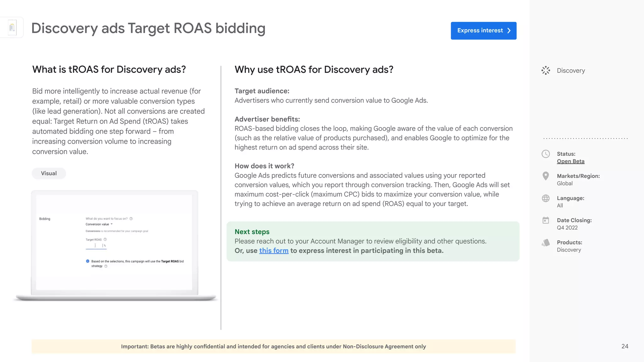Click the laptop mockup screenshot image
This screenshot has height=362, width=644.
(114, 245)
